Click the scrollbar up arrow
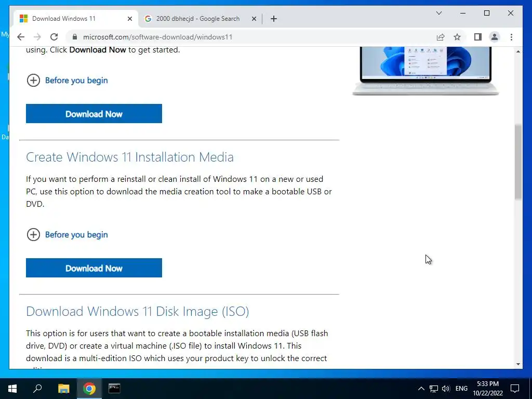532x399 pixels. coord(518,51)
